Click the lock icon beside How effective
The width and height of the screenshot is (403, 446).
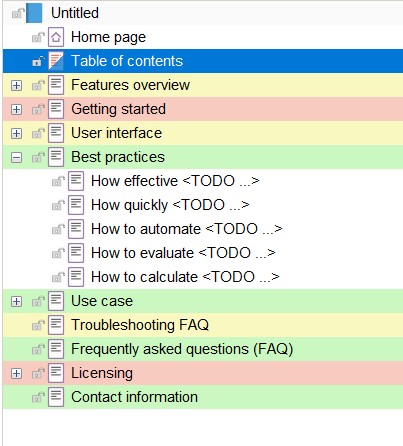point(58,181)
